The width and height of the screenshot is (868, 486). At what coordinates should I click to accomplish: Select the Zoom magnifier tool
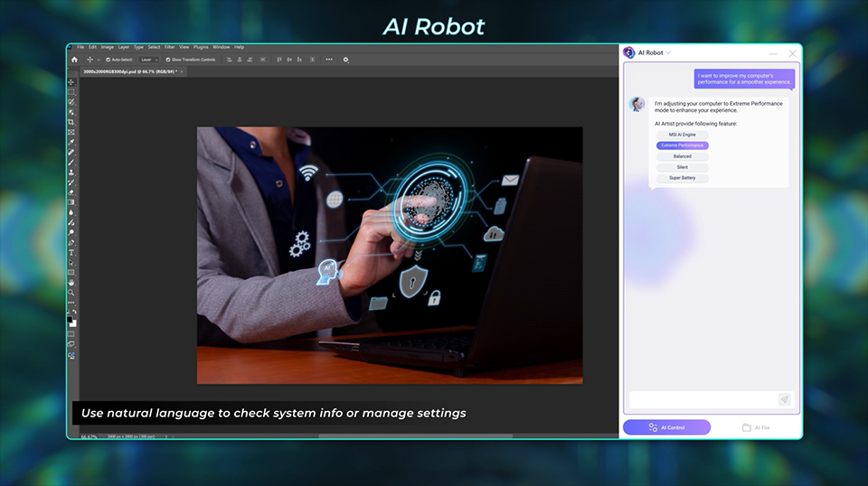(71, 293)
